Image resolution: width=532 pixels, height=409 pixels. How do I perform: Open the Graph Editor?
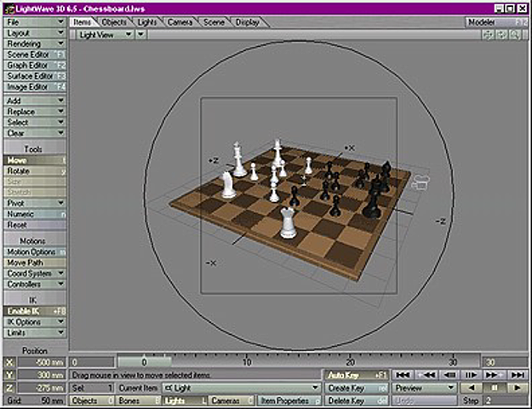tap(35, 66)
